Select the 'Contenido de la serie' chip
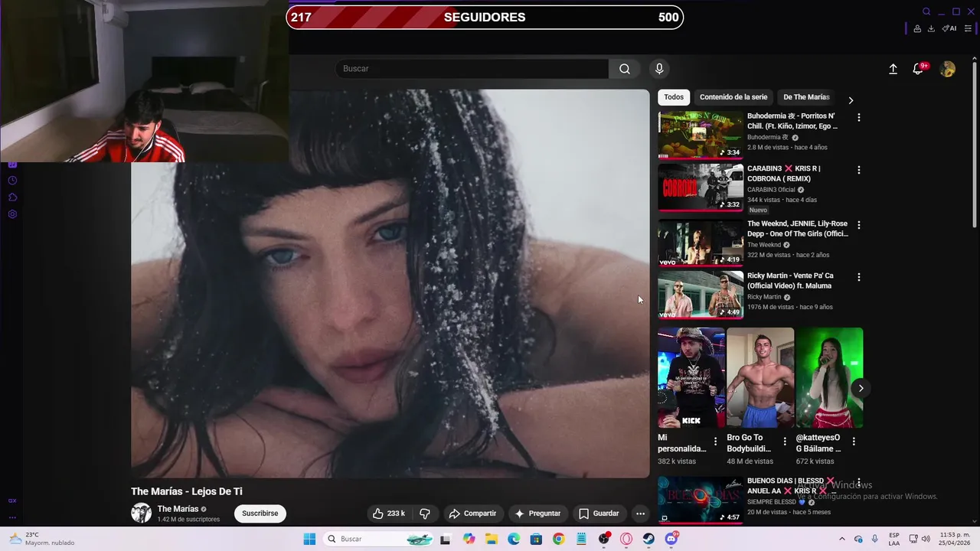Image resolution: width=980 pixels, height=551 pixels. click(733, 97)
